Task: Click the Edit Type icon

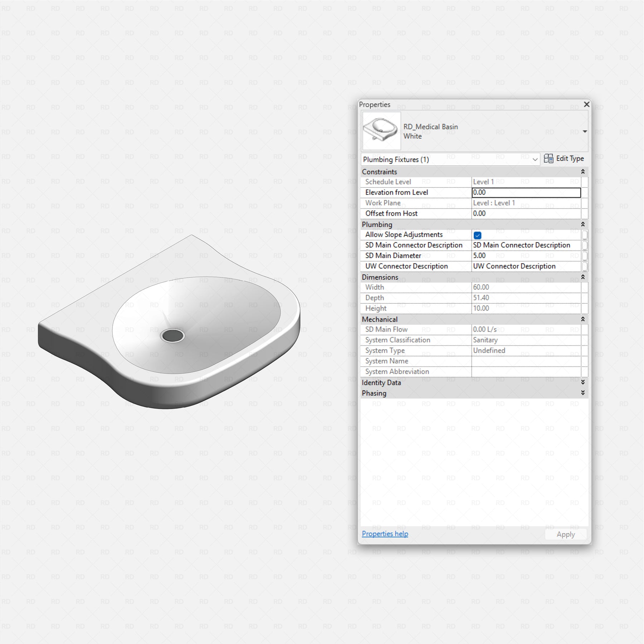Action: pos(548,158)
